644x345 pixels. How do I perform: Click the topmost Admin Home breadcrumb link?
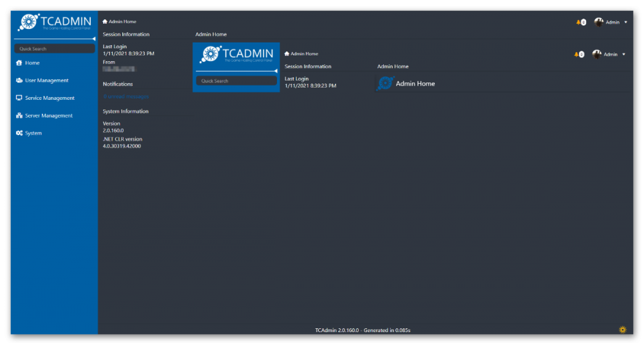(122, 22)
